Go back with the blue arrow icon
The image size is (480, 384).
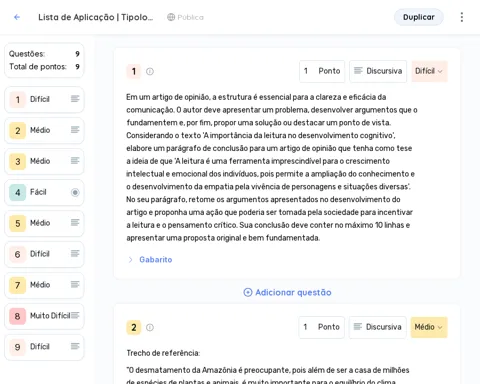(x=17, y=17)
